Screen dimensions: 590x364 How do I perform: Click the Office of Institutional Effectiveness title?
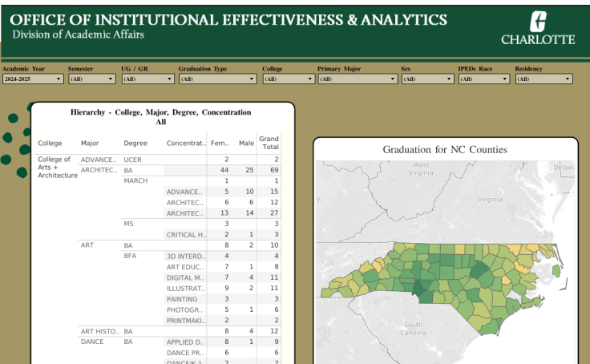pyautogui.click(x=228, y=20)
